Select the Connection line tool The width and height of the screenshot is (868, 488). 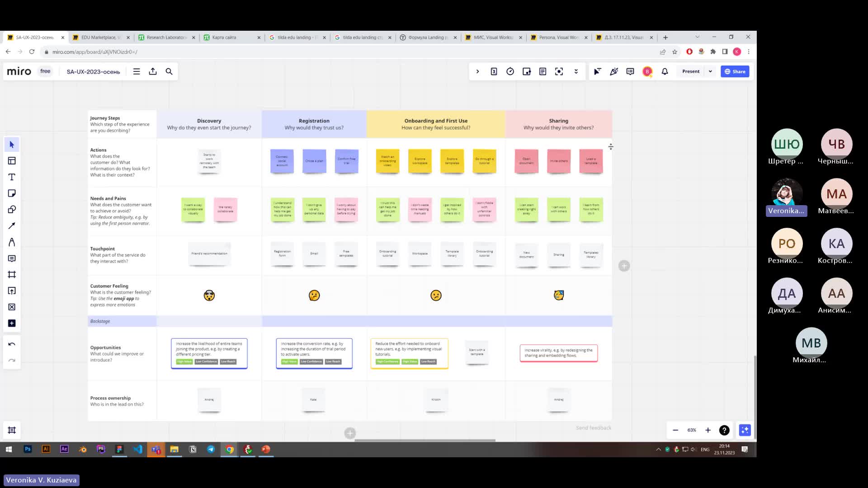click(12, 225)
